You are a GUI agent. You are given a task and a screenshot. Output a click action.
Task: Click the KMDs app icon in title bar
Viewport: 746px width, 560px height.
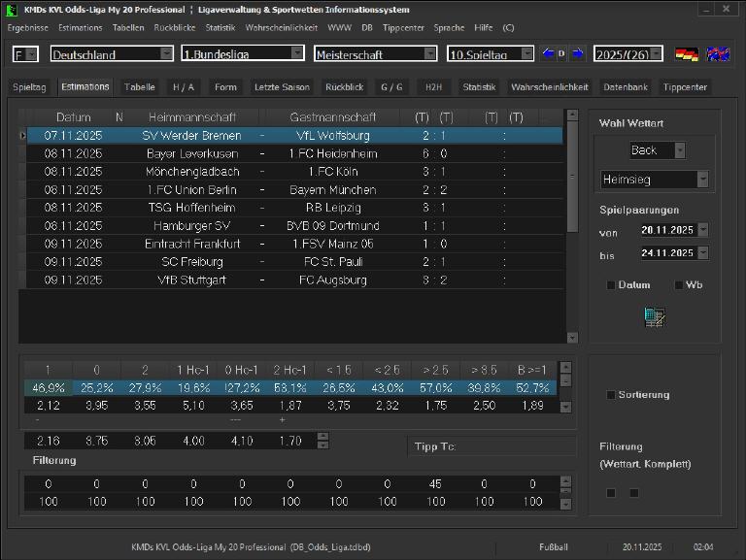tap(12, 9)
